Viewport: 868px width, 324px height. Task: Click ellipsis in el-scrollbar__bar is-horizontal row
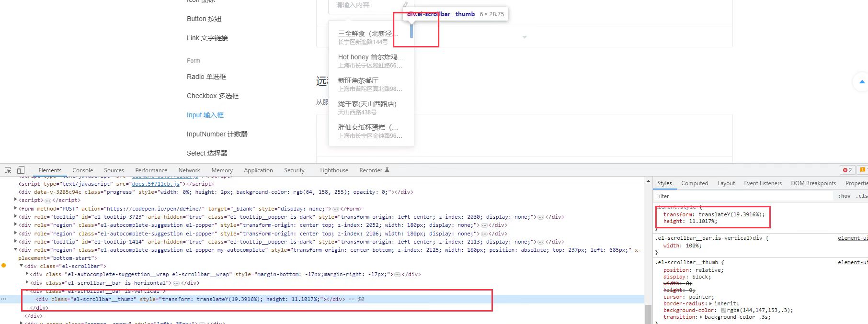point(176,283)
